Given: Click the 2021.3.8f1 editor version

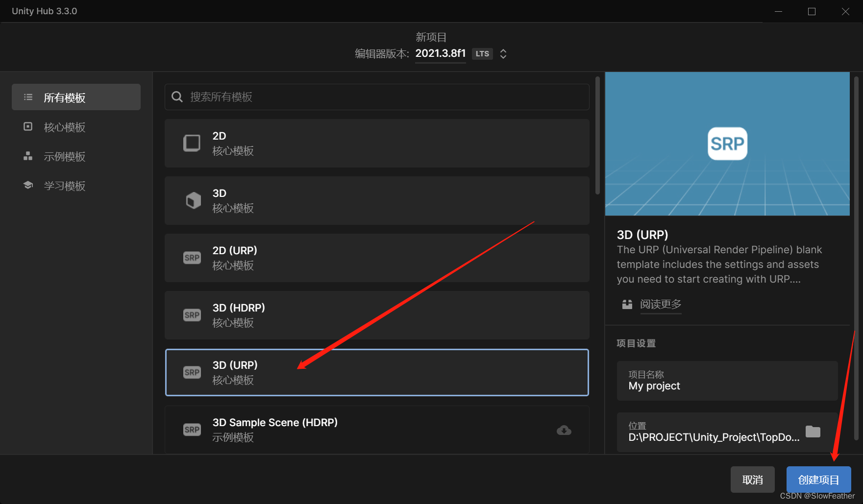Looking at the screenshot, I should click(441, 53).
